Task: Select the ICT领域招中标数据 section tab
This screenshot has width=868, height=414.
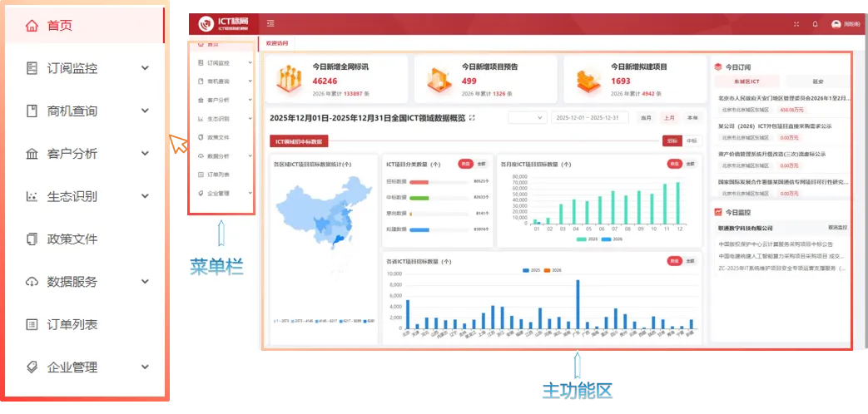Action: pos(299,141)
